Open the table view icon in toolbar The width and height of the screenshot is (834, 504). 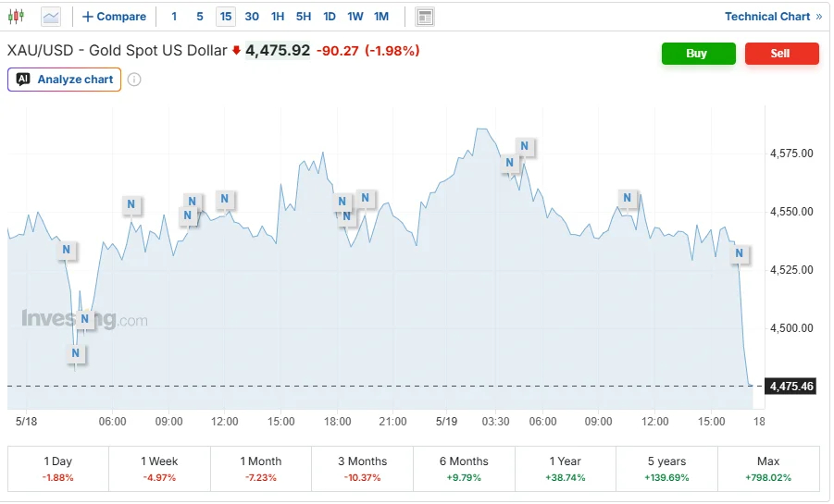pyautogui.click(x=425, y=17)
